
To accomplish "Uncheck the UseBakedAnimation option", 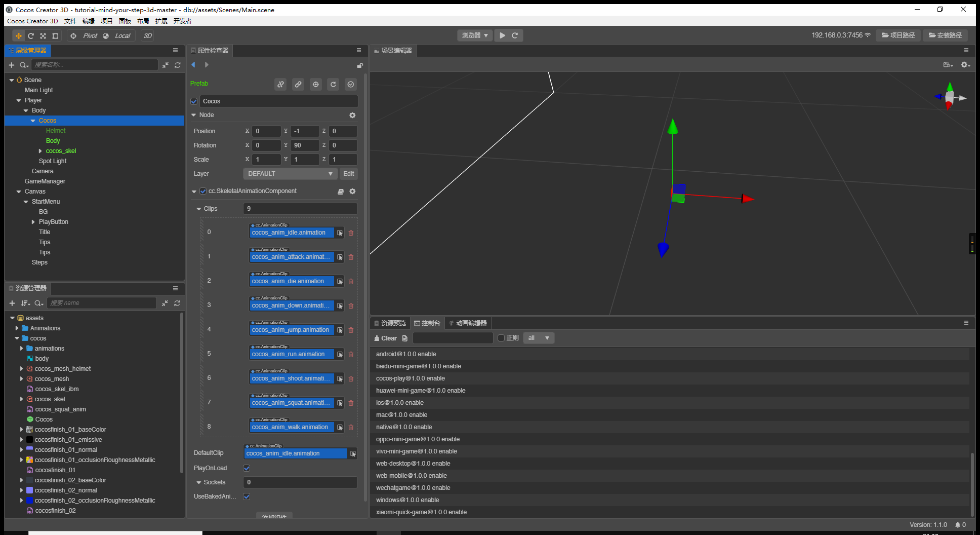I will point(247,496).
